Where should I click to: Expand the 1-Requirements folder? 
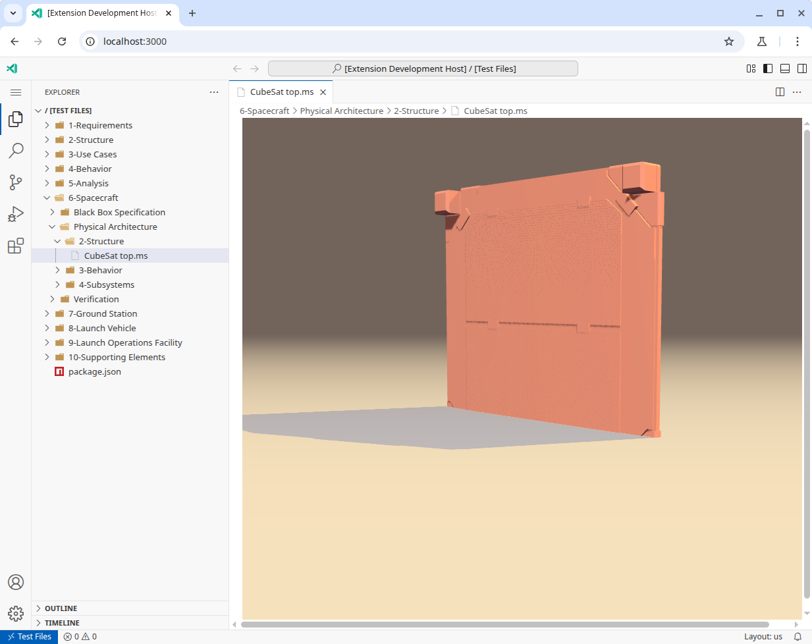[100, 125]
